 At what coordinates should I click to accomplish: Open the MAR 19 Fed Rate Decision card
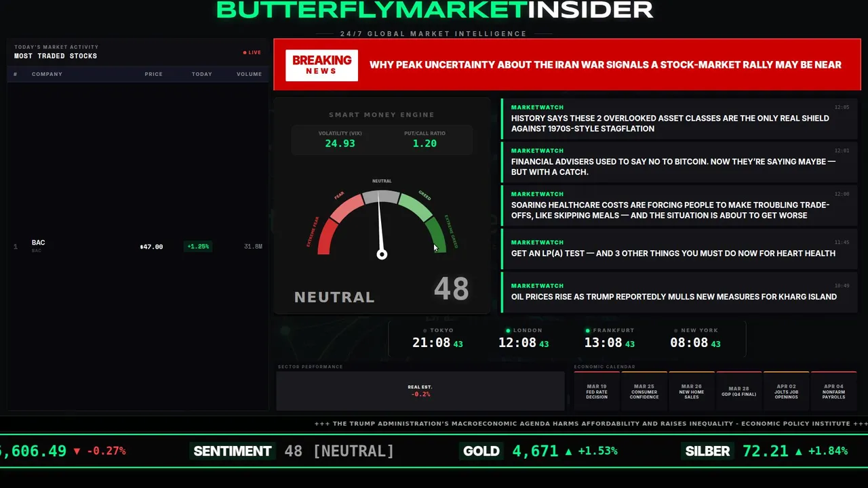click(x=597, y=391)
